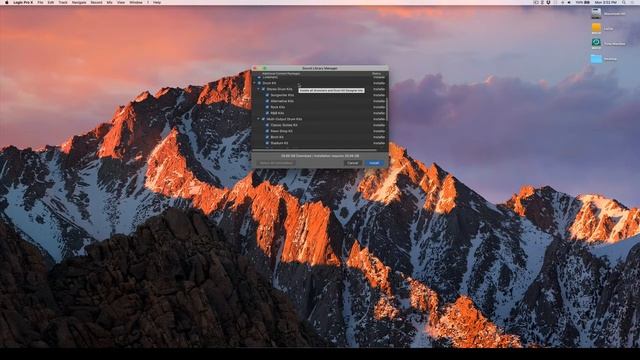Uncheck the R&B Kits checkbox
Viewport: 640px width, 360px height.
[x=267, y=113]
